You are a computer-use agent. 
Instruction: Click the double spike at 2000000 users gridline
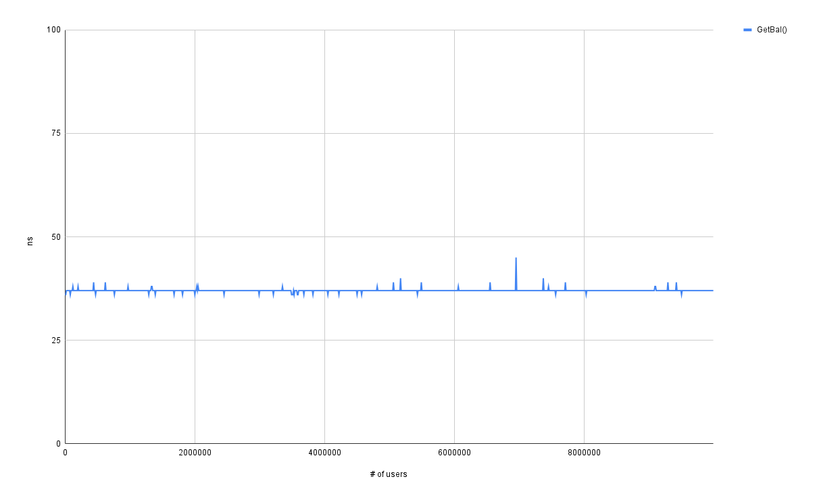pos(197,286)
